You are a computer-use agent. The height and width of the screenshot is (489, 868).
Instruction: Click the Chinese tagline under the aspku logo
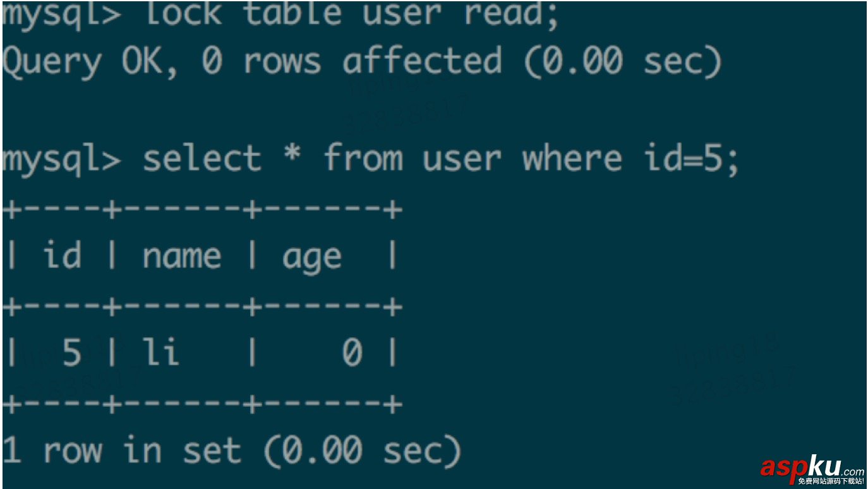(x=831, y=481)
